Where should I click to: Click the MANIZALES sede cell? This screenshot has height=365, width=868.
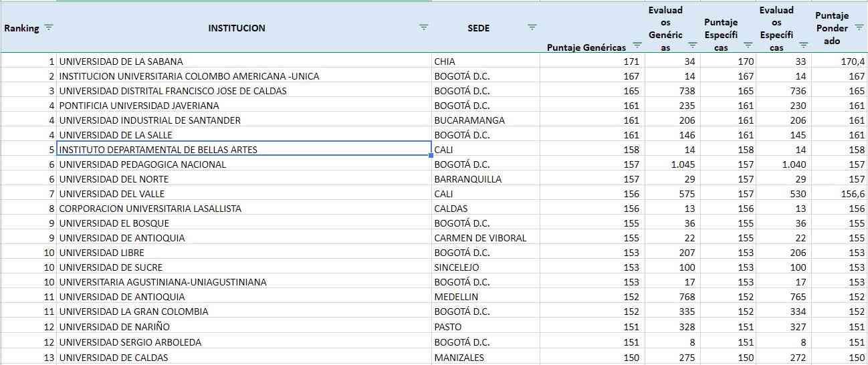[x=459, y=358]
